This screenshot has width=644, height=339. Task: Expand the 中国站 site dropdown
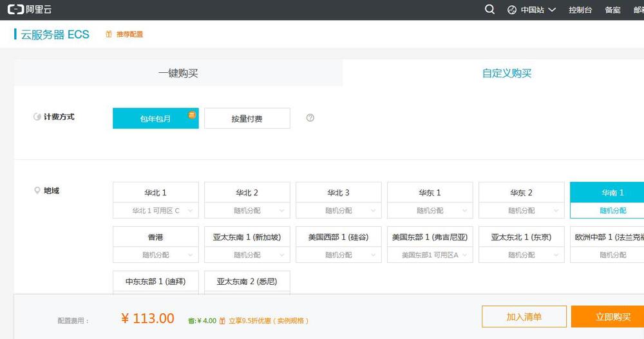538,10
